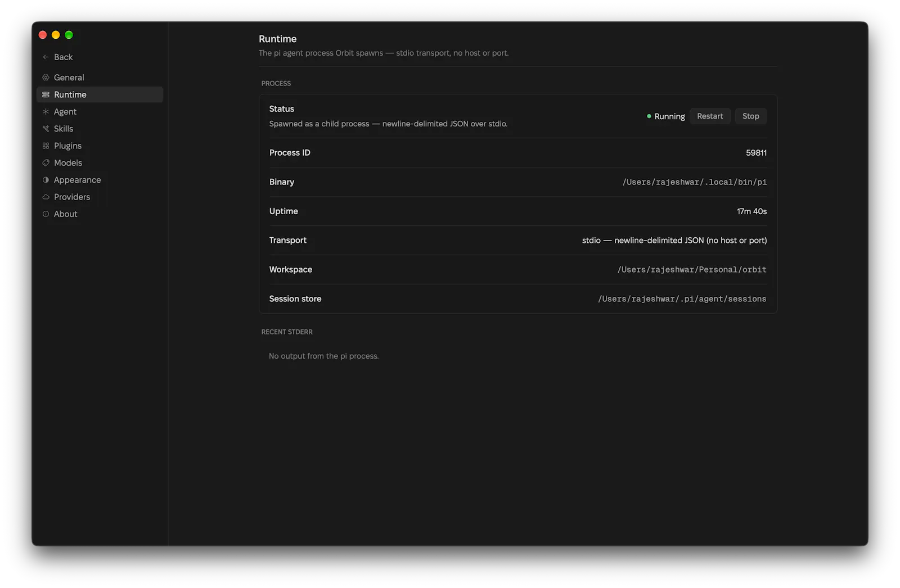Click the Appearance half-circle icon
Viewport: 900px width, 588px height.
click(x=46, y=180)
